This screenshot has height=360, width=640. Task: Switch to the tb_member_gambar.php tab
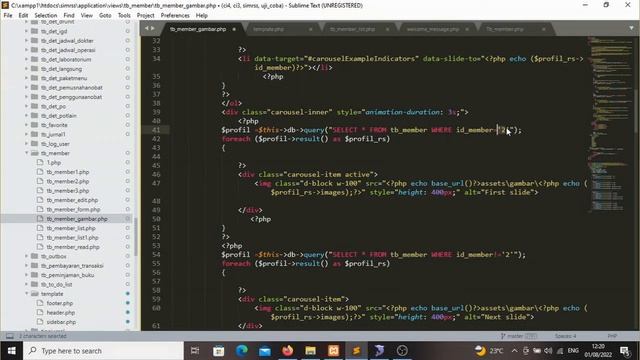click(x=198, y=29)
